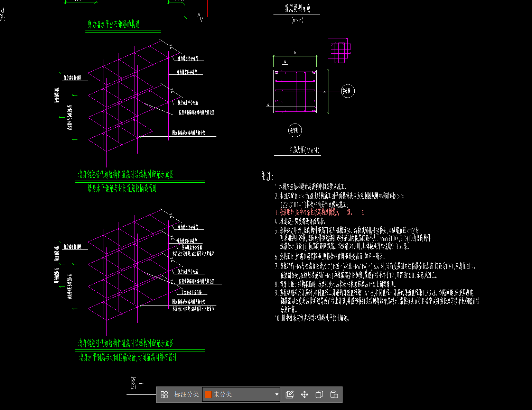Click the copy icon on annotation toolbar

319,394
